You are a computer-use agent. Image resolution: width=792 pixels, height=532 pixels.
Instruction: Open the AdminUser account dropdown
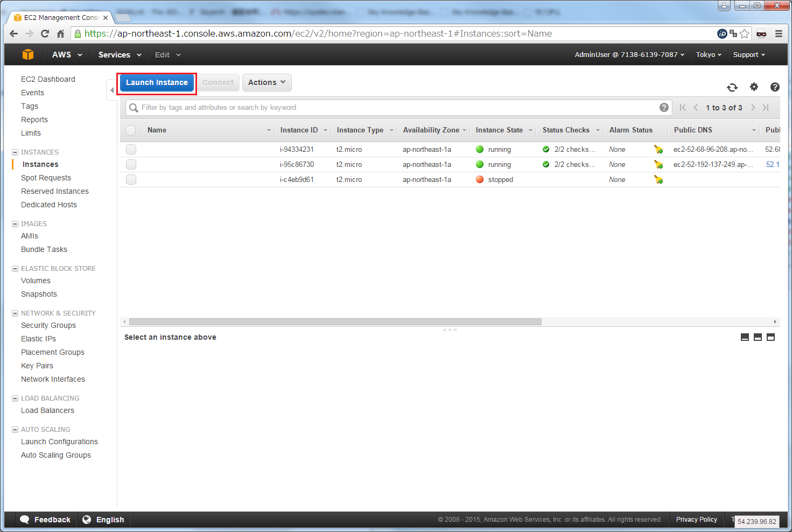click(x=629, y=55)
